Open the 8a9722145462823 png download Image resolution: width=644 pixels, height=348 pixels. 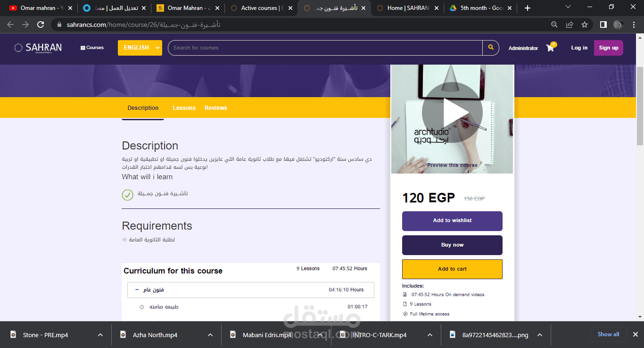tap(489, 335)
